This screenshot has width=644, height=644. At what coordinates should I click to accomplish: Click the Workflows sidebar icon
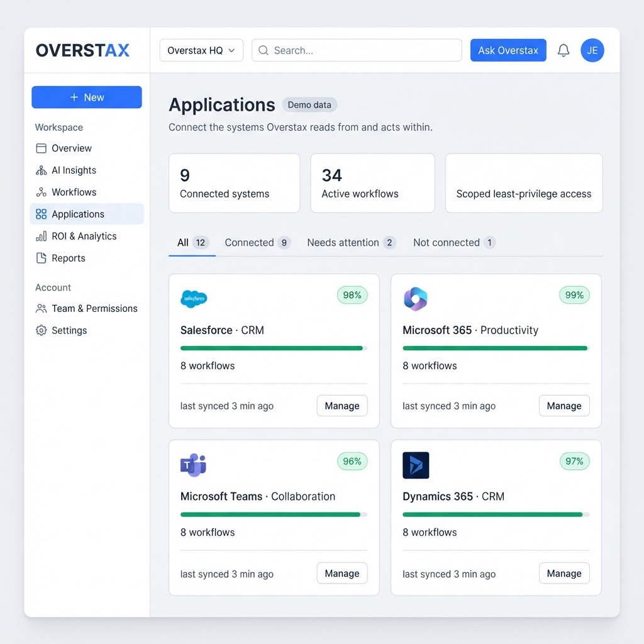tap(41, 192)
